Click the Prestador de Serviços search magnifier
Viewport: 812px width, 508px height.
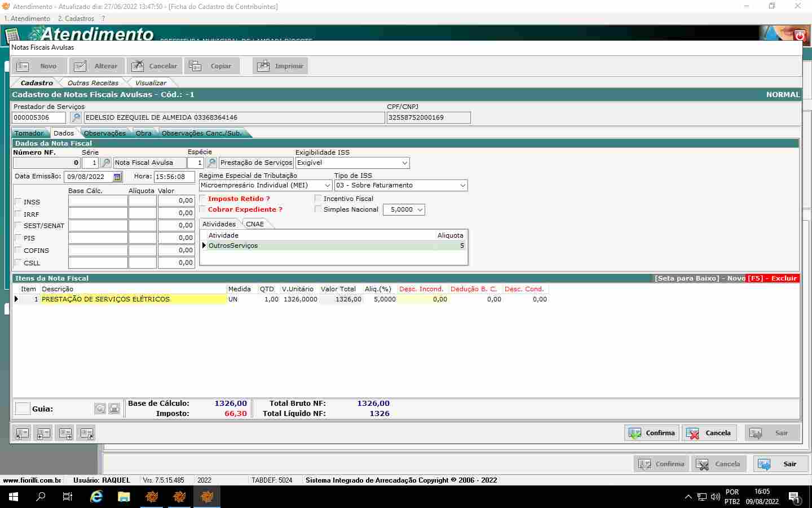76,118
